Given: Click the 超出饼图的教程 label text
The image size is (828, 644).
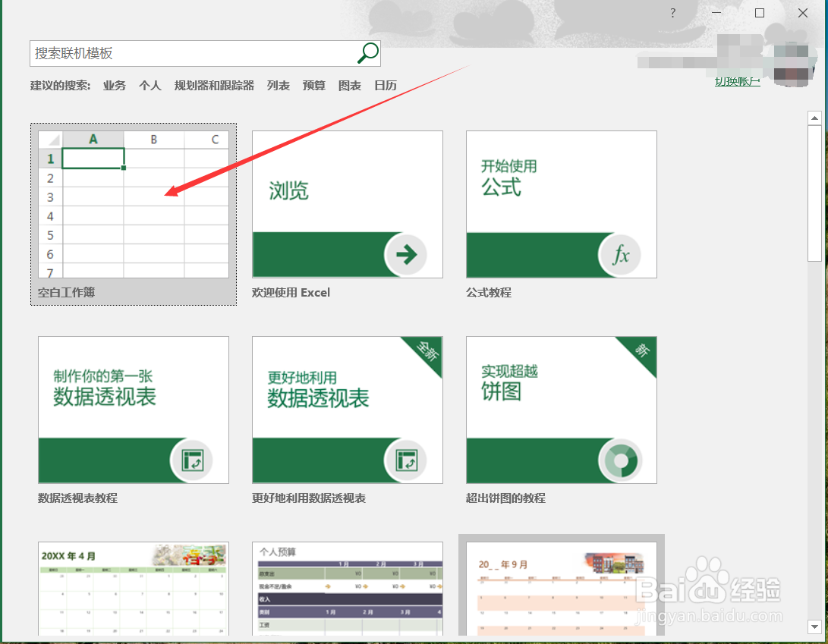Looking at the screenshot, I should 506,498.
